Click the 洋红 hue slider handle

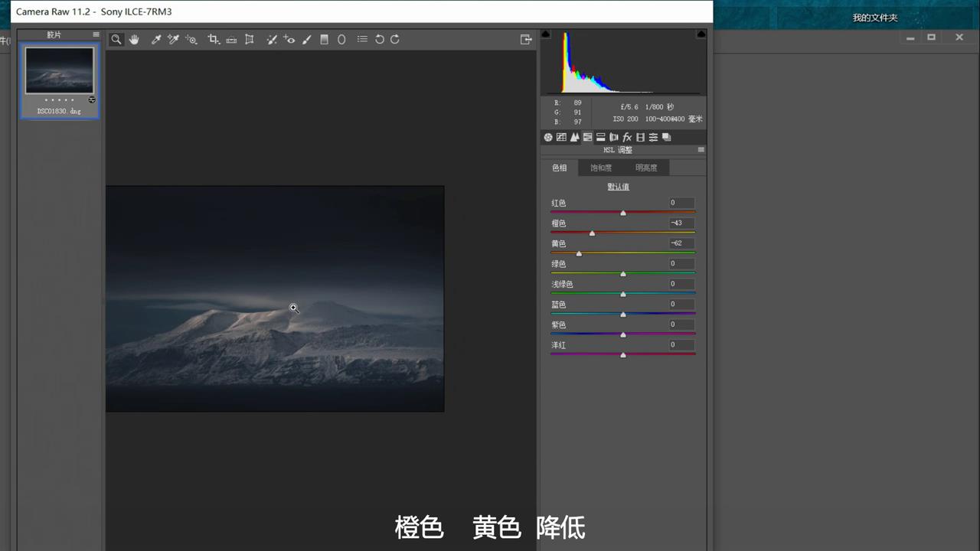[x=623, y=355]
